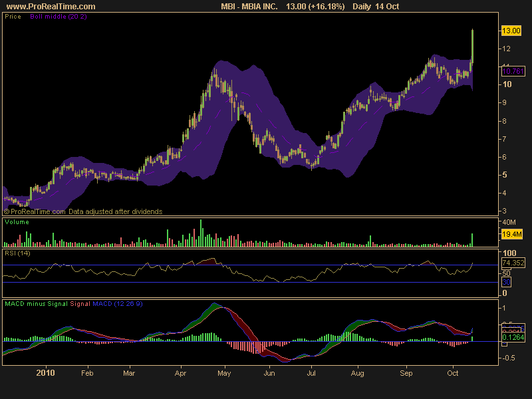The image size is (532, 399).
Task: Click the 9 price axis label
Action: pos(505,102)
